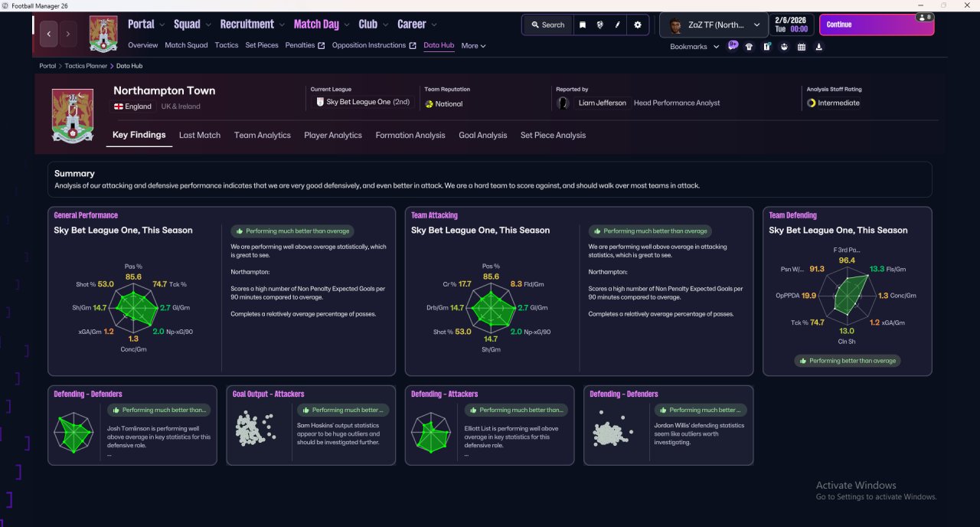Open the Team Attacking card
Viewport: 980px width, 527px height.
[579, 291]
